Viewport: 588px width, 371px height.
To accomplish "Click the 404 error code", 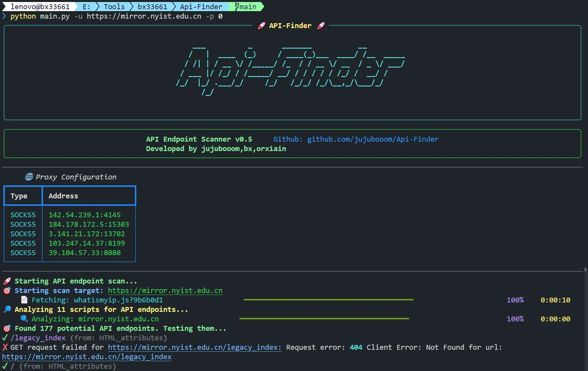I will coord(356,347).
